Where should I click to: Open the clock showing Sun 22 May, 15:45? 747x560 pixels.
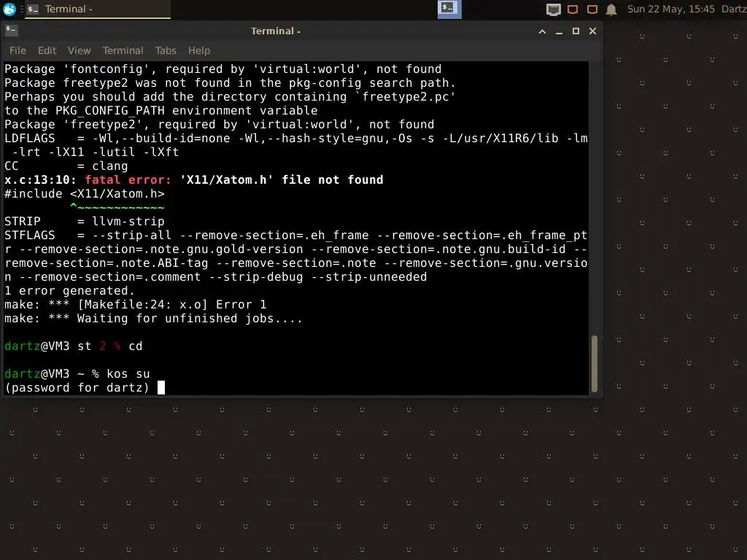click(x=671, y=9)
